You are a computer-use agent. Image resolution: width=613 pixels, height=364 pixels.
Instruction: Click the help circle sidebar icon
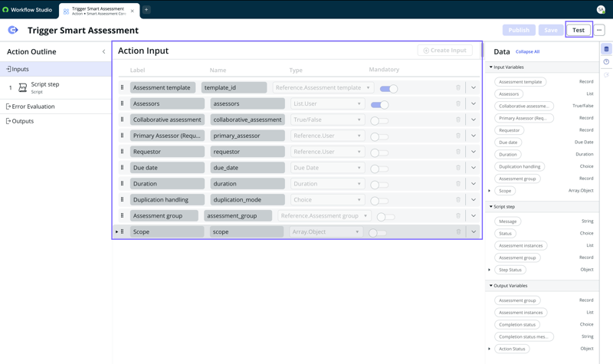(x=606, y=62)
